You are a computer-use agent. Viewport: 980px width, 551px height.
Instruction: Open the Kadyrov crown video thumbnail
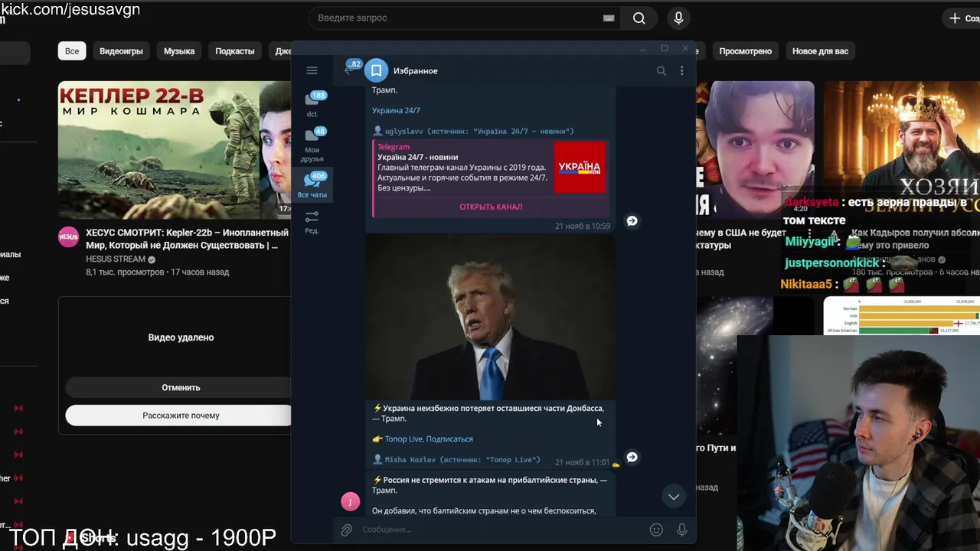[x=902, y=150]
